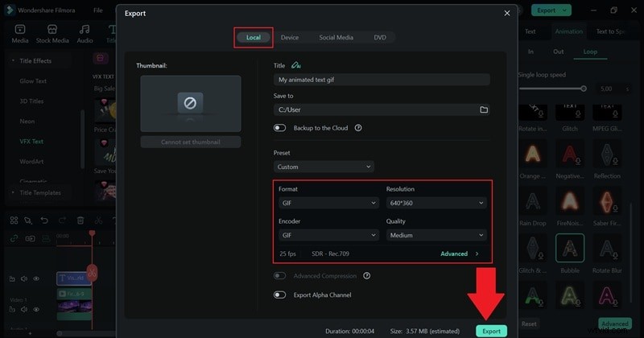Click the undo arrow in timeline toolbar

pos(45,220)
